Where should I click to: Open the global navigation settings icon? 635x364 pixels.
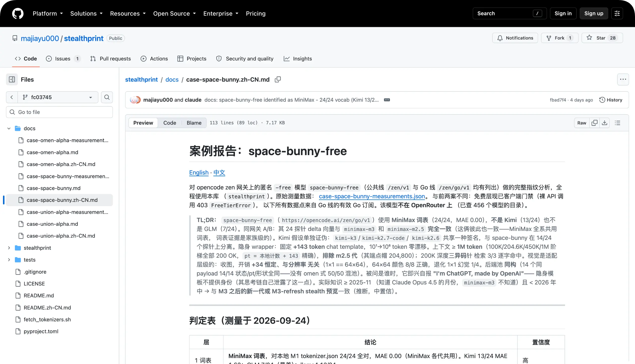[617, 13]
